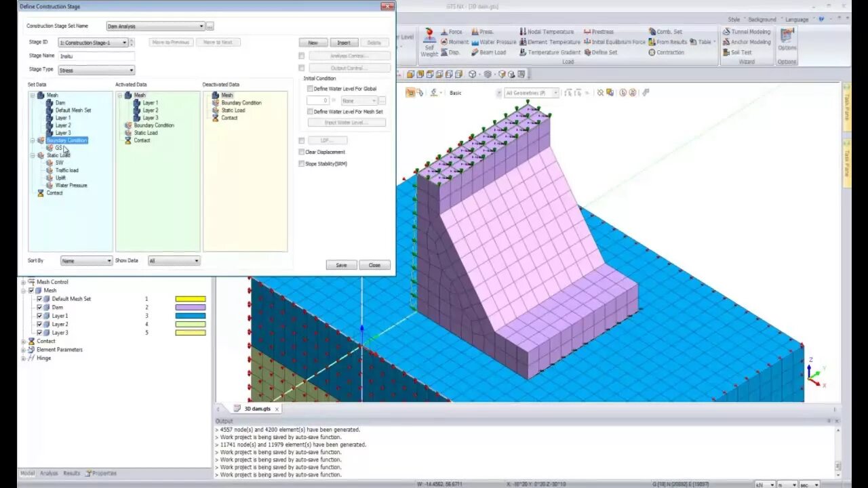
Task: Expand the Contact node in model tree
Action: click(x=23, y=342)
